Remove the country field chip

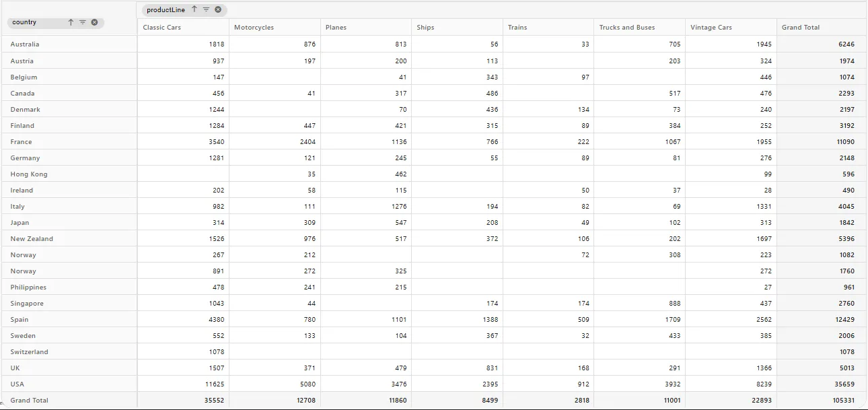[94, 22]
